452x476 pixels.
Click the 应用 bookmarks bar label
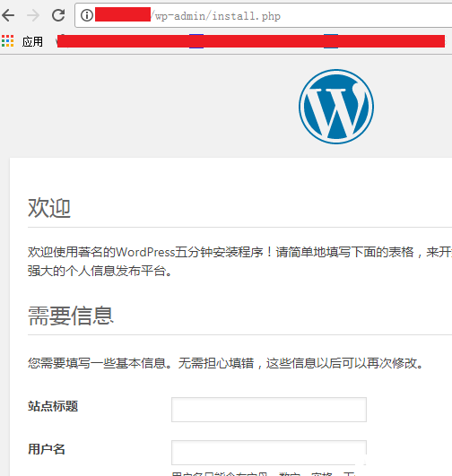click(x=32, y=41)
